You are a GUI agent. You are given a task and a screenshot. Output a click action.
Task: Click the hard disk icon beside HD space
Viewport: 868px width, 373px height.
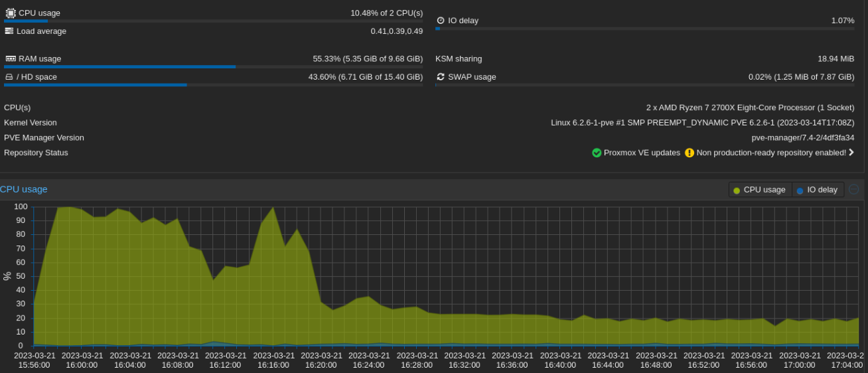point(9,77)
